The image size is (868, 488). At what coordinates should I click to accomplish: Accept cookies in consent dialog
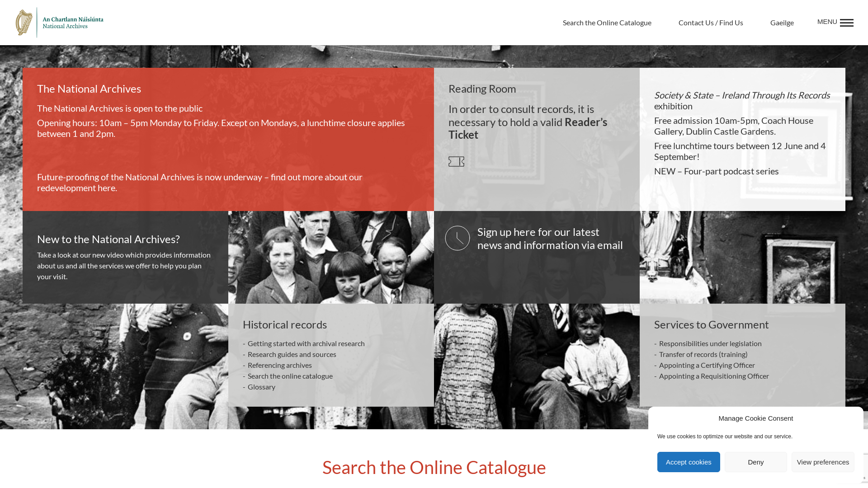pyautogui.click(x=688, y=462)
